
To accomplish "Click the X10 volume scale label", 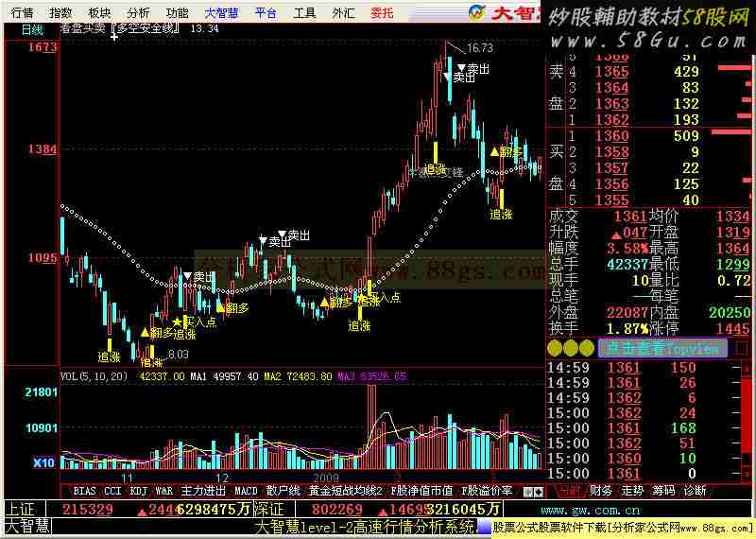I will [x=43, y=462].
